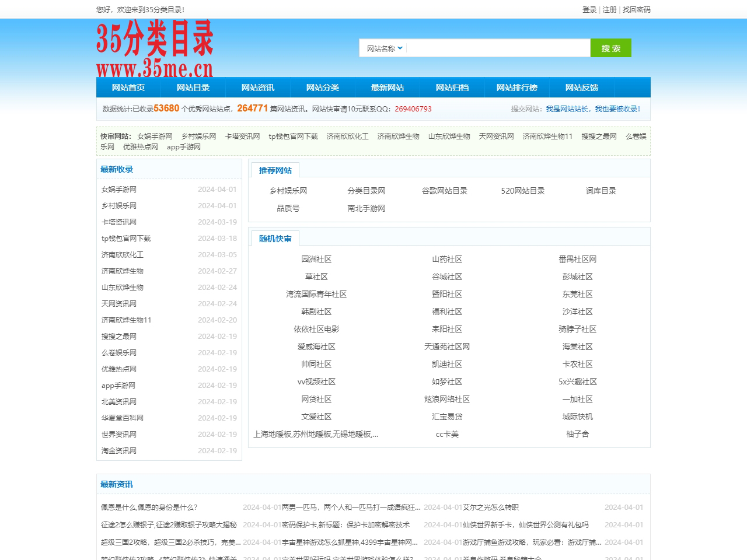The height and width of the screenshot is (560, 747).
Task: Click the 登录 link at top
Action: click(589, 10)
